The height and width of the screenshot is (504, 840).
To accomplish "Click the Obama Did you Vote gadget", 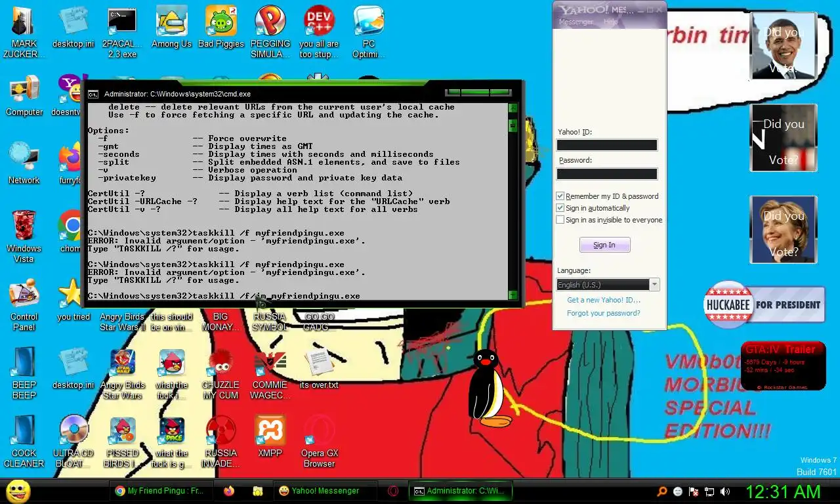I will click(784, 46).
